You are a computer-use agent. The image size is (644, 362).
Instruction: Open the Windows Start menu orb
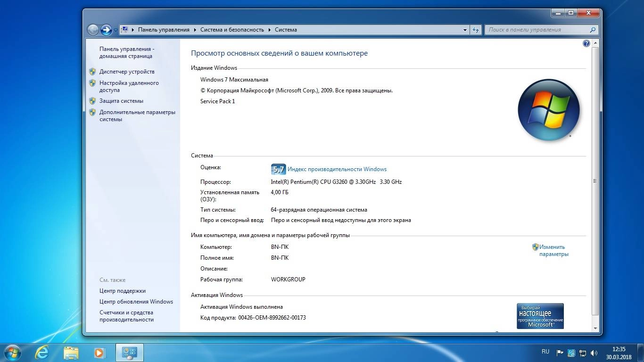[12, 352]
